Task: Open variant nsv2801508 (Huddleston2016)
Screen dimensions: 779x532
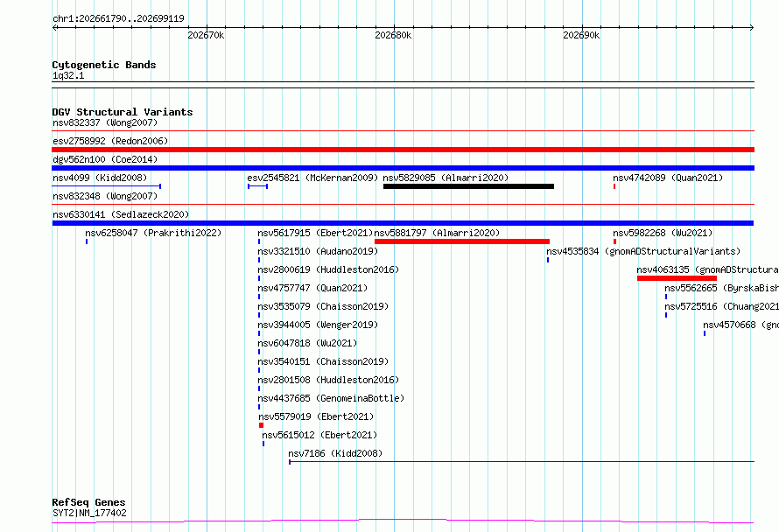Action: pos(328,380)
